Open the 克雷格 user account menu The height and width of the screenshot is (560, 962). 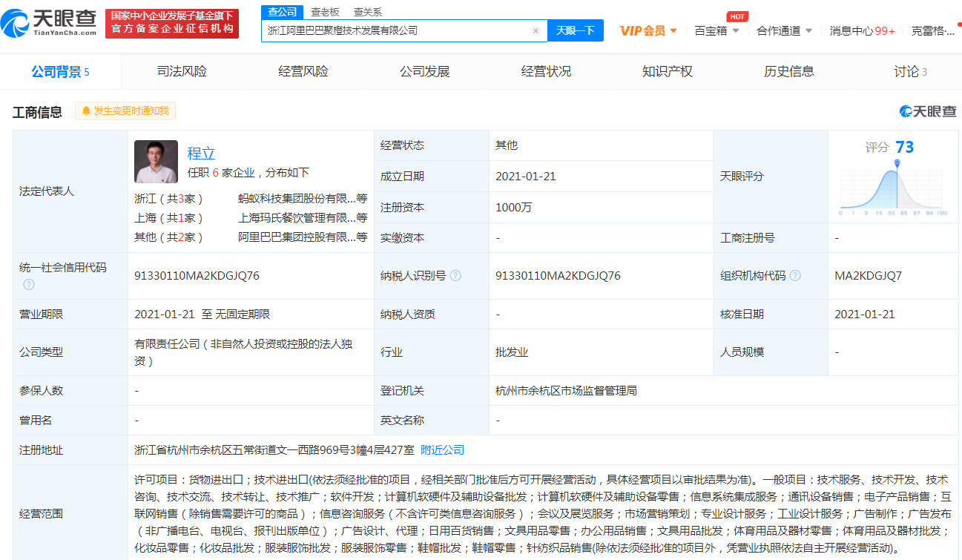pyautogui.click(x=933, y=30)
